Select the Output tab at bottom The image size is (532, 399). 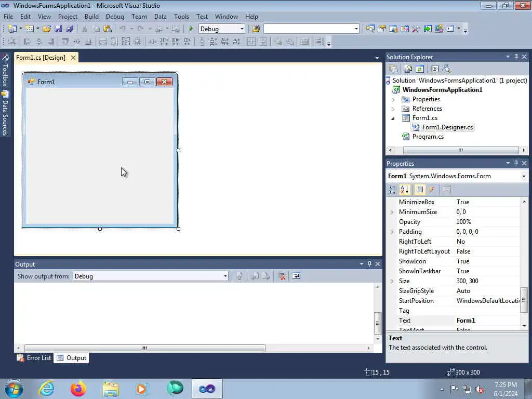71,358
